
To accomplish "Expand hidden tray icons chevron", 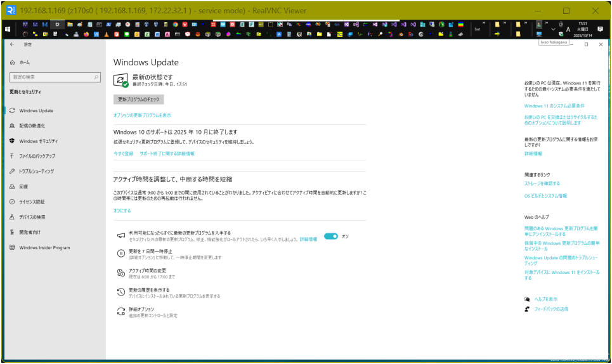I will click(x=553, y=29).
